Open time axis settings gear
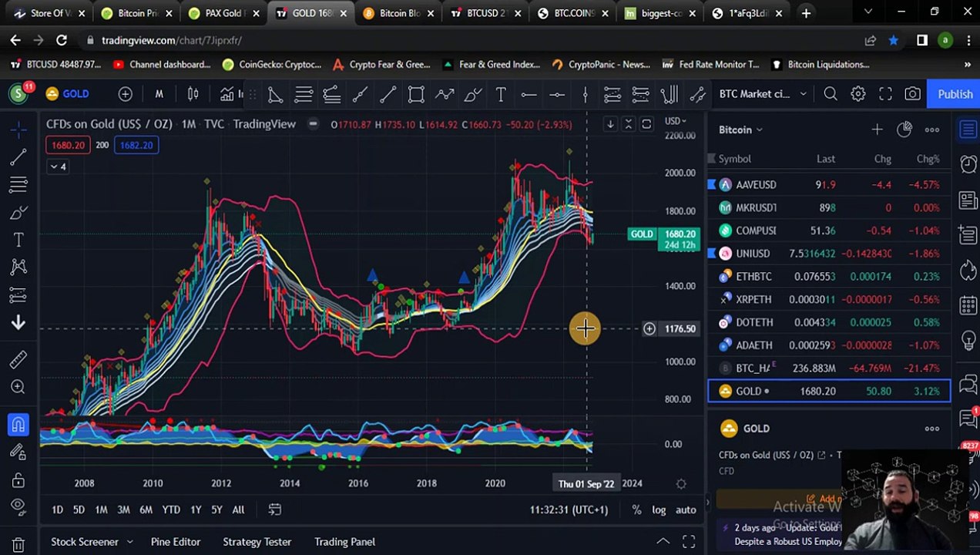 pyautogui.click(x=681, y=484)
